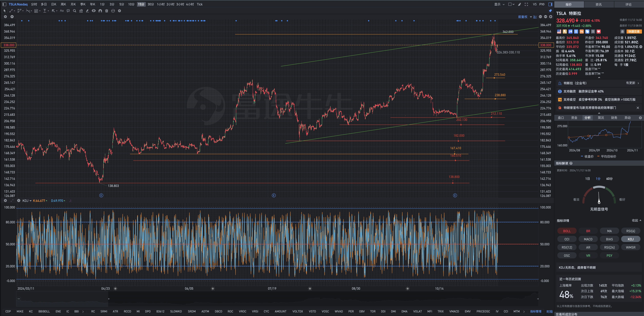Zoom in the chart with plus icon

tap(551, 17)
